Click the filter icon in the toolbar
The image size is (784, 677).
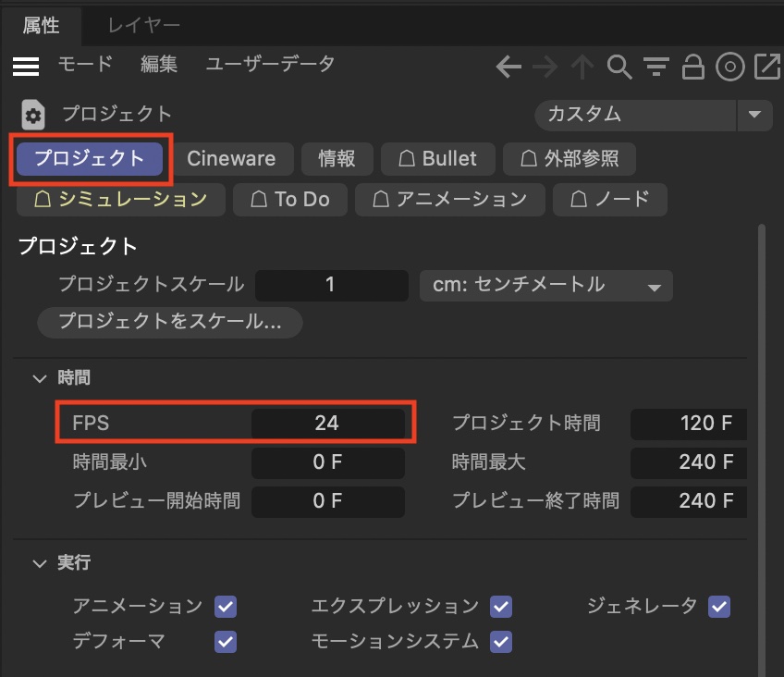pos(655,67)
